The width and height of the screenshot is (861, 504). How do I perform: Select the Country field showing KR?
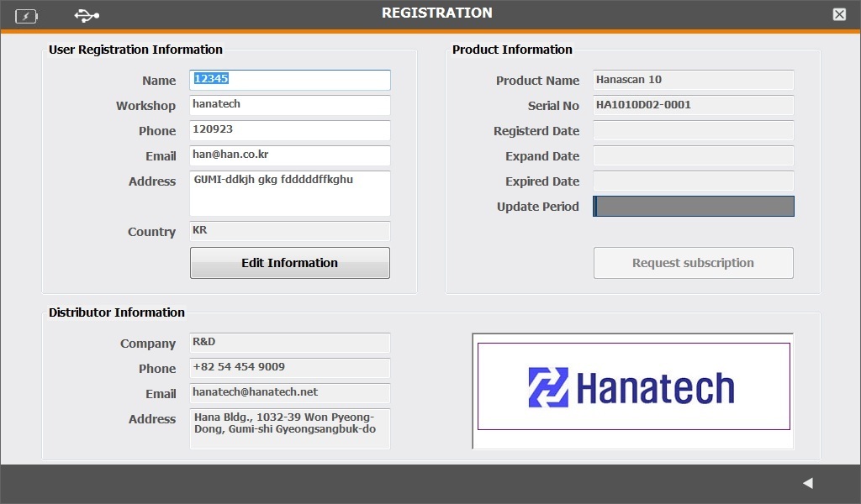pyautogui.click(x=289, y=231)
